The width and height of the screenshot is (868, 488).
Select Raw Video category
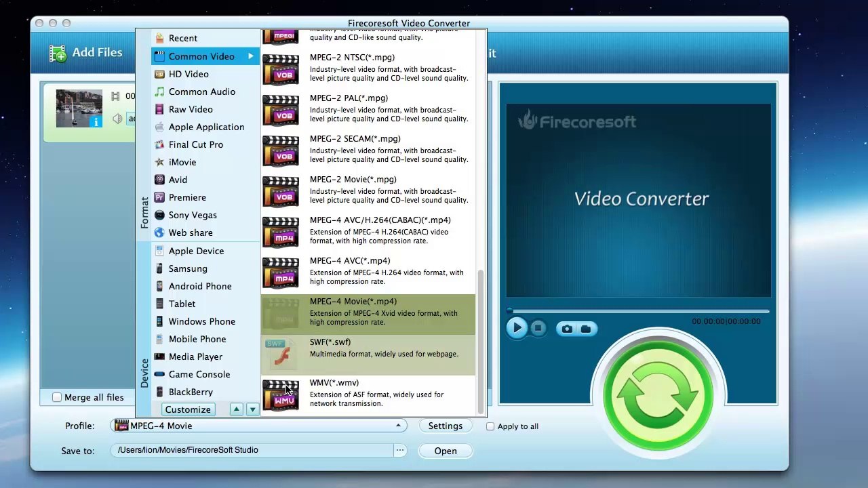coord(205,109)
